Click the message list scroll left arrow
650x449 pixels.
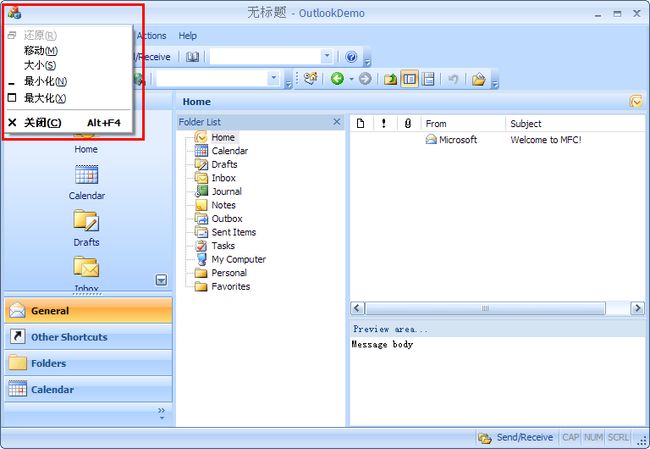tap(357, 308)
